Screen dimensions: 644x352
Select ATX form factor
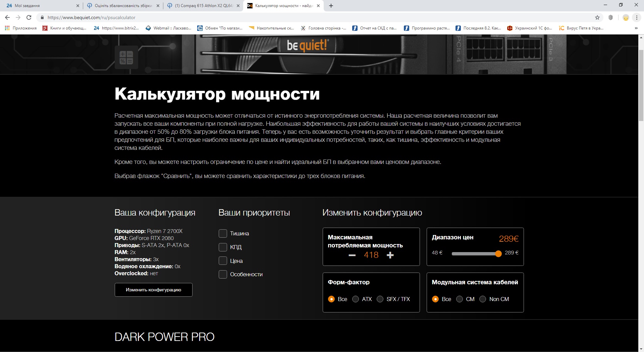(x=356, y=299)
